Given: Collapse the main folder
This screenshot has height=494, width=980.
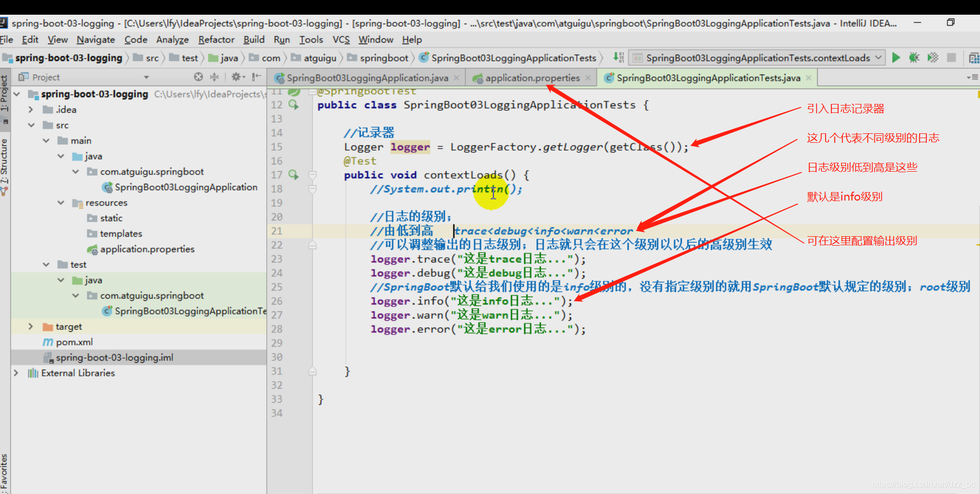Looking at the screenshot, I should (46, 141).
